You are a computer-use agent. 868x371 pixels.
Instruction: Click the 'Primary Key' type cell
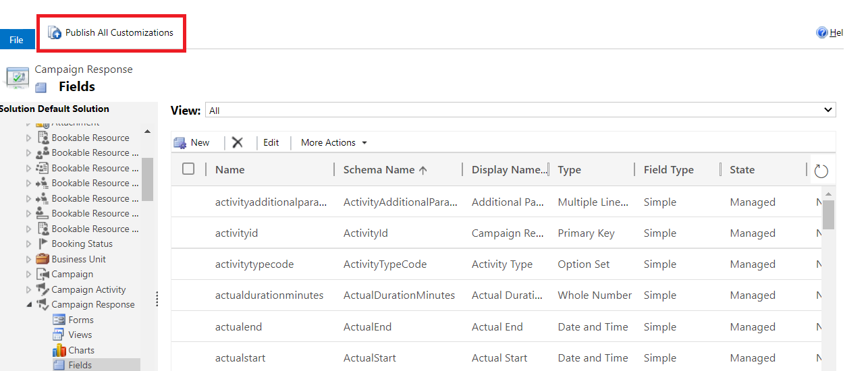pyautogui.click(x=586, y=233)
